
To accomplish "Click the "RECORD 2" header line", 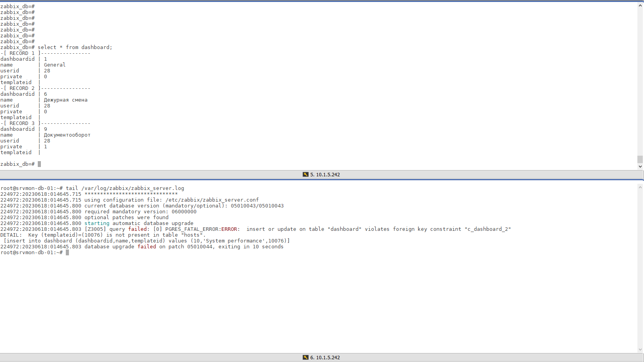I will coord(45,88).
